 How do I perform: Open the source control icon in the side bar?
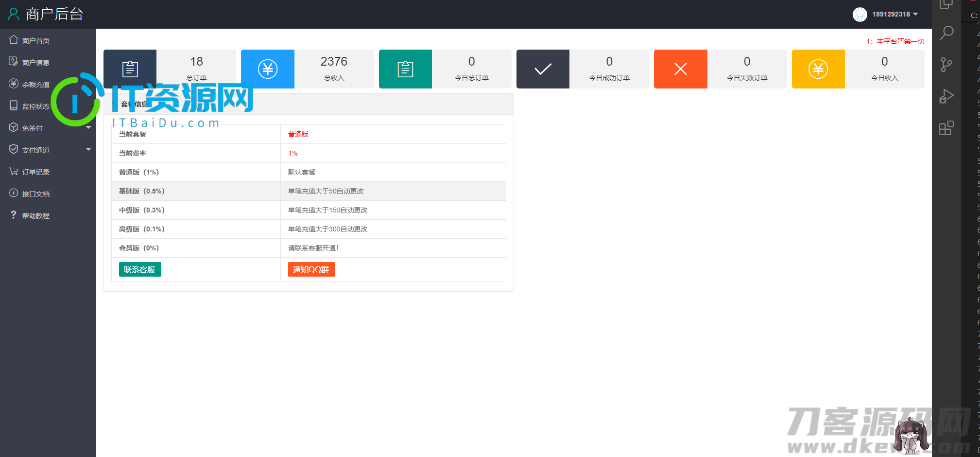point(946,64)
